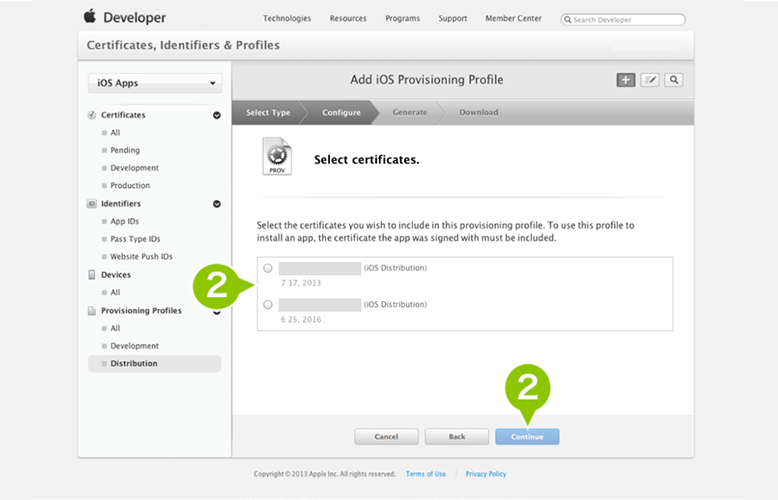Screen dimensions: 778x500
Task: Click the Certificates heading in sidebar
Action: click(x=123, y=115)
